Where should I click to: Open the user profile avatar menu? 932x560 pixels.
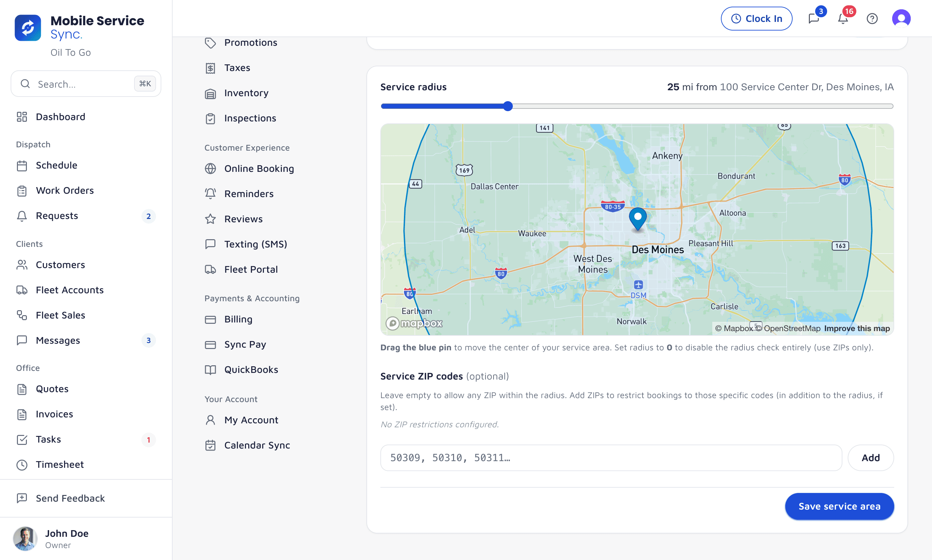901,19
